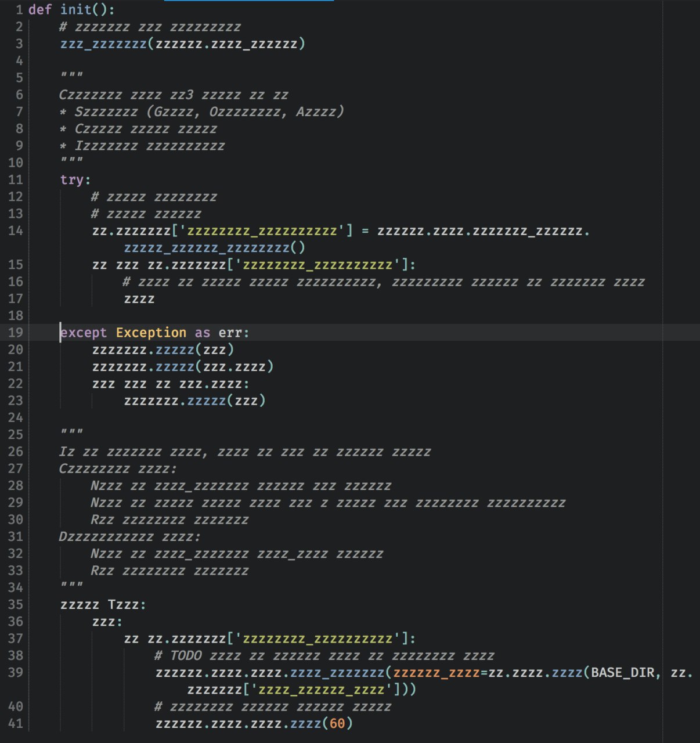Click line number 35 in the gutter
700x743 pixels.
(x=16, y=605)
